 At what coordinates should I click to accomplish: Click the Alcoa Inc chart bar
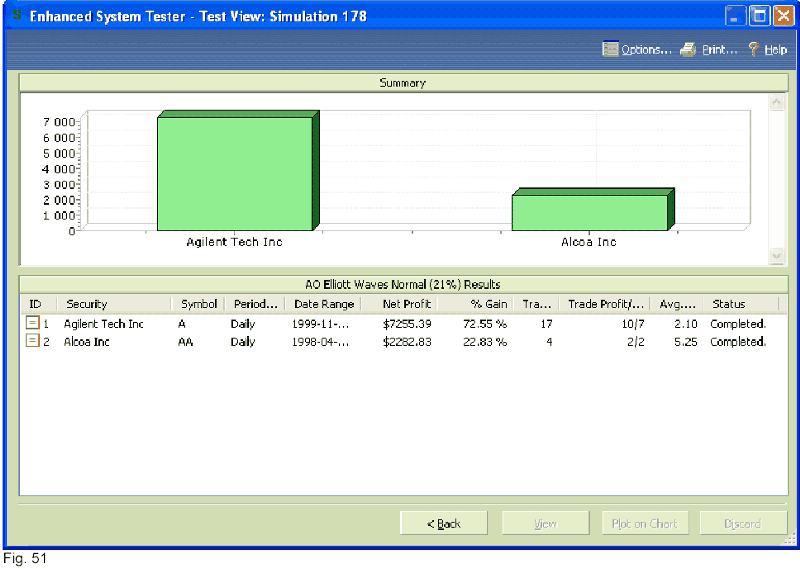593,209
